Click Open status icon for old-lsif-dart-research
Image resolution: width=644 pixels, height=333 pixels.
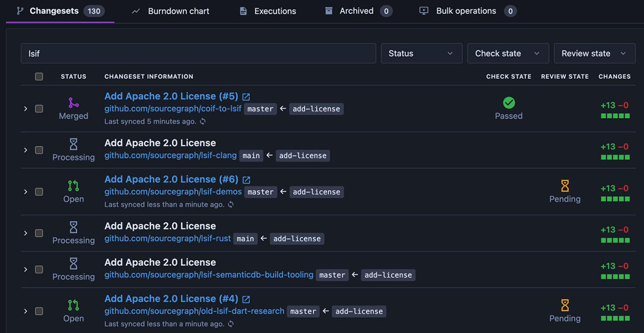coord(74,305)
